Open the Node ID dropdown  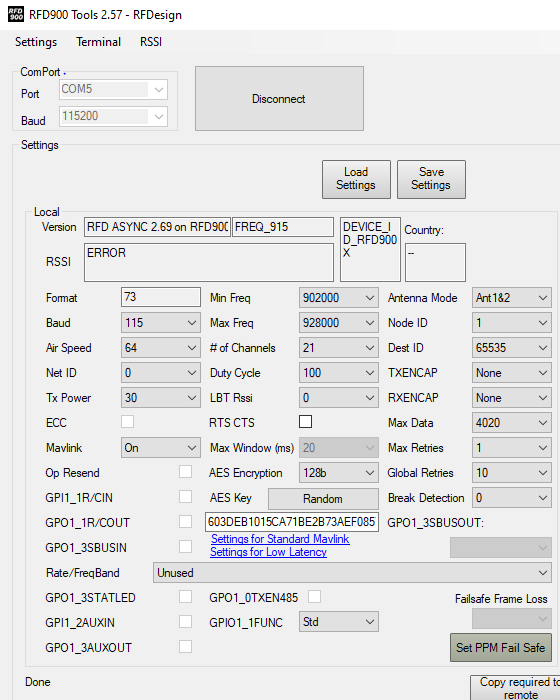(x=512, y=323)
